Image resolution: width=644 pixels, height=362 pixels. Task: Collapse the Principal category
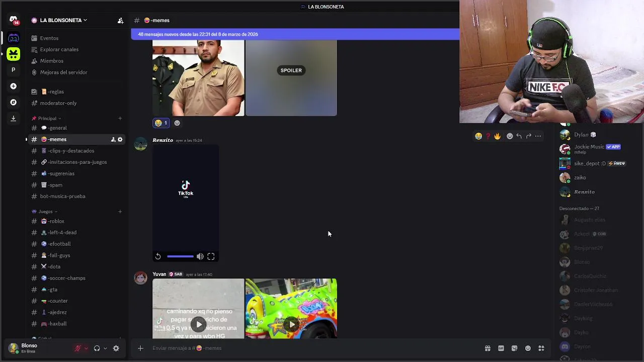pyautogui.click(x=46, y=118)
